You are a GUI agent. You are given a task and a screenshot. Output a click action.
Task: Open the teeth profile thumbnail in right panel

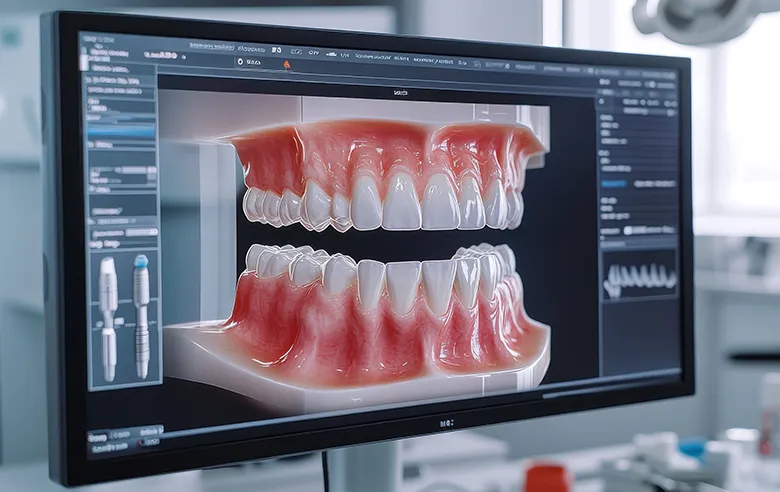pyautogui.click(x=640, y=276)
